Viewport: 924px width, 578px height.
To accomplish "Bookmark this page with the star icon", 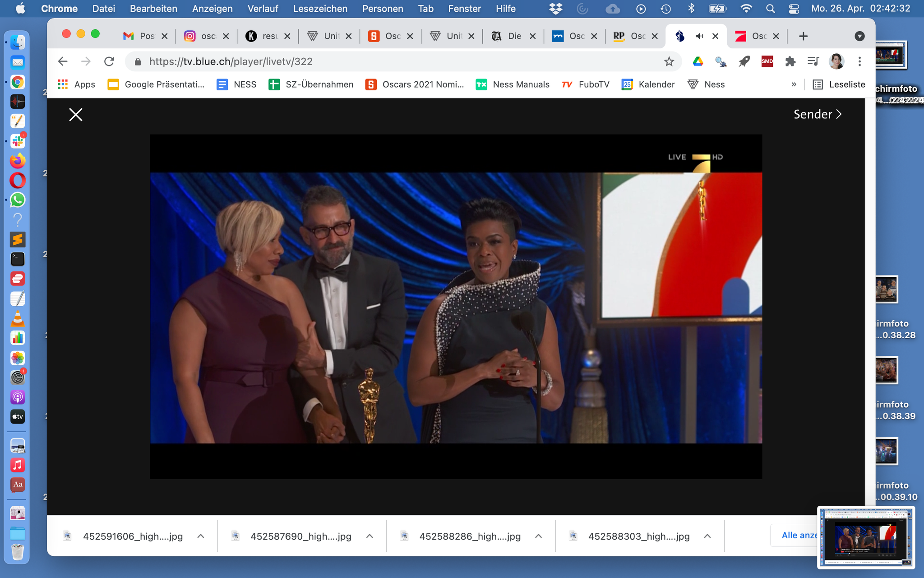I will [669, 61].
